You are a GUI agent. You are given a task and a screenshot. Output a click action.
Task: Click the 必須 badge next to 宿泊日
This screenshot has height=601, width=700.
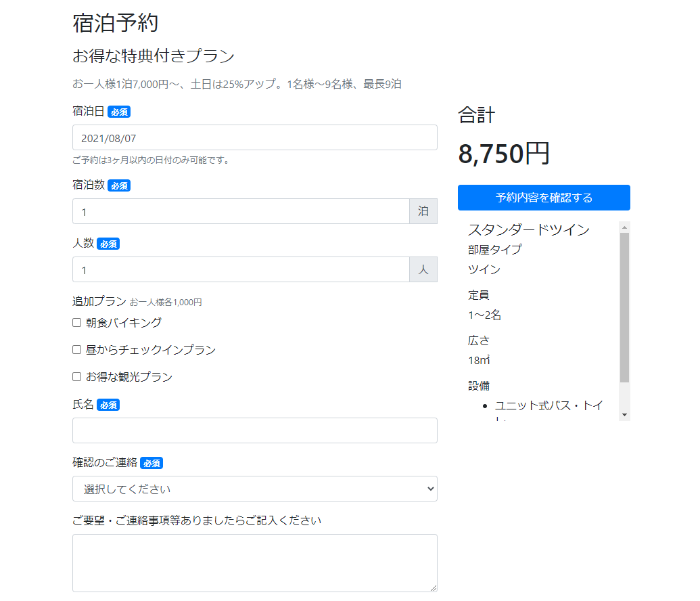118,111
